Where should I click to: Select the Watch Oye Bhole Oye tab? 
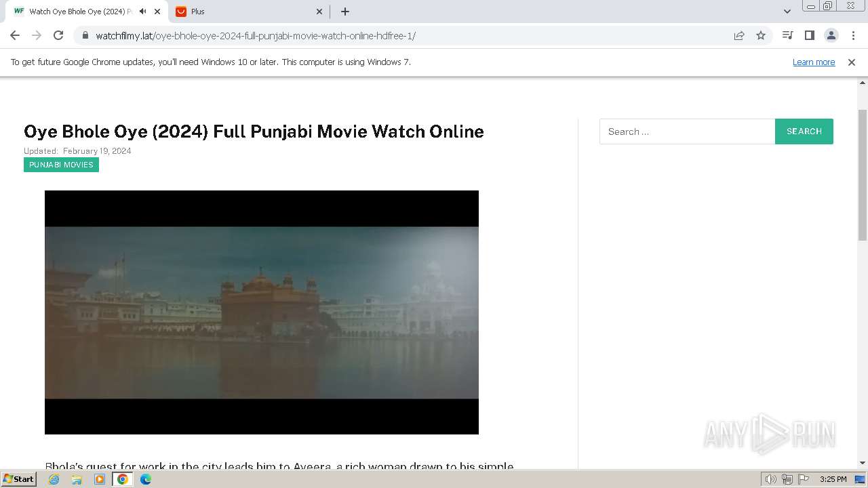click(x=87, y=12)
